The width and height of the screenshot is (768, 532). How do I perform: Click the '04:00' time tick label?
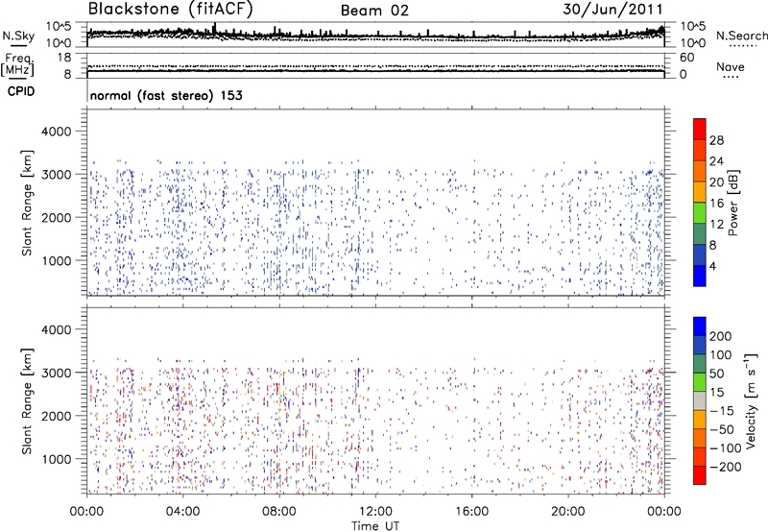pyautogui.click(x=182, y=512)
